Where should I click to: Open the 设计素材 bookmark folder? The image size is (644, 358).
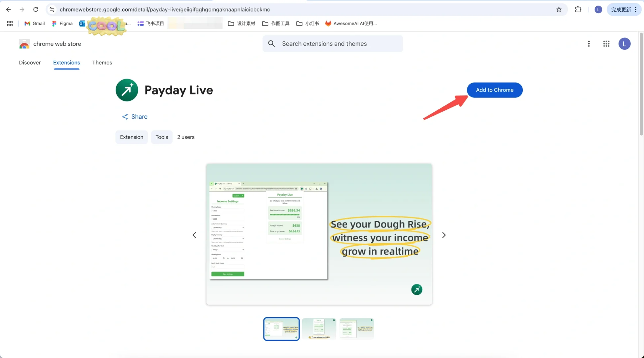click(x=242, y=24)
